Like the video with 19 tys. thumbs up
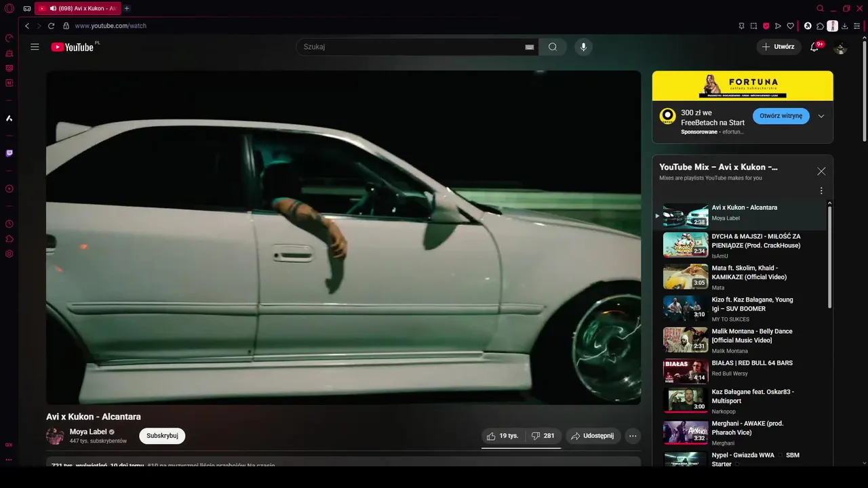This screenshot has height=488, width=868. 502,436
